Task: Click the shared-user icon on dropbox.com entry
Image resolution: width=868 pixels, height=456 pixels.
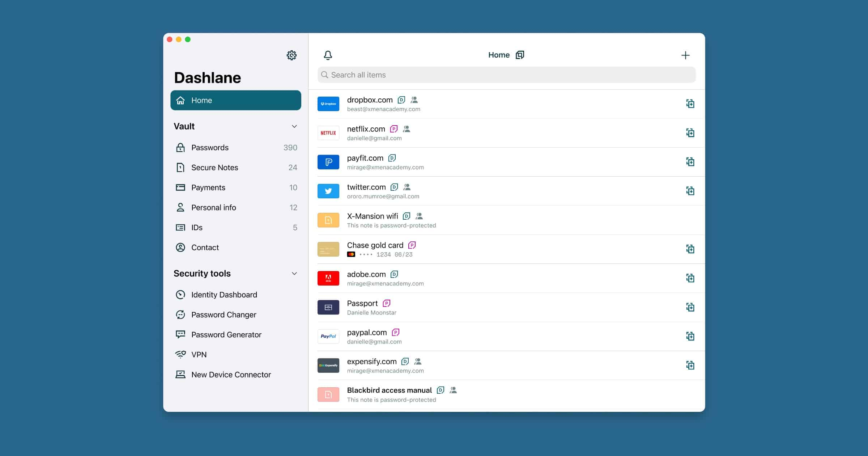Action: click(415, 100)
